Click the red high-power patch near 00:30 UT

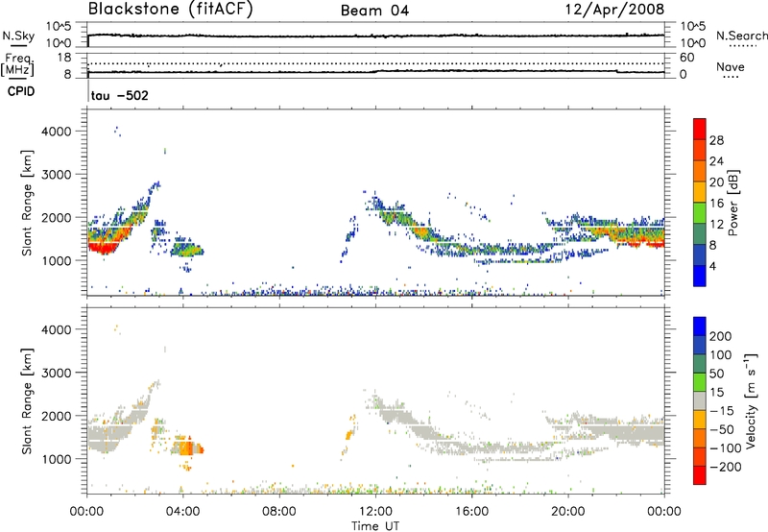point(104,247)
